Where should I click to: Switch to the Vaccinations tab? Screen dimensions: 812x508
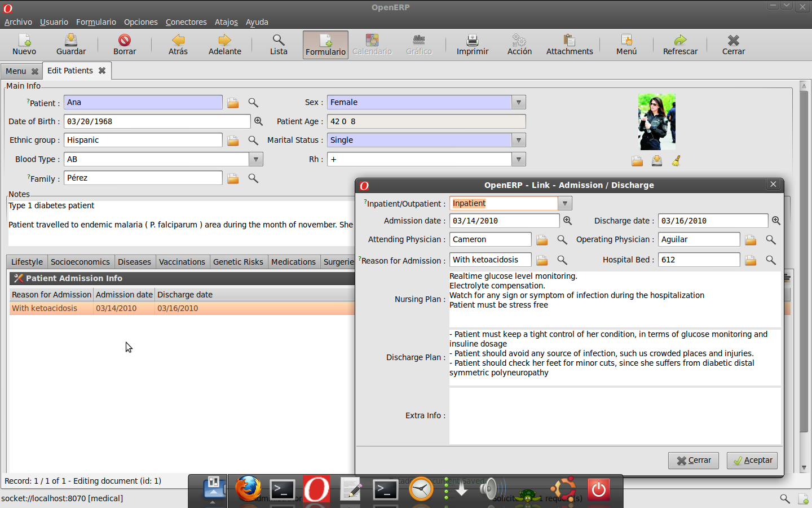pyautogui.click(x=182, y=262)
